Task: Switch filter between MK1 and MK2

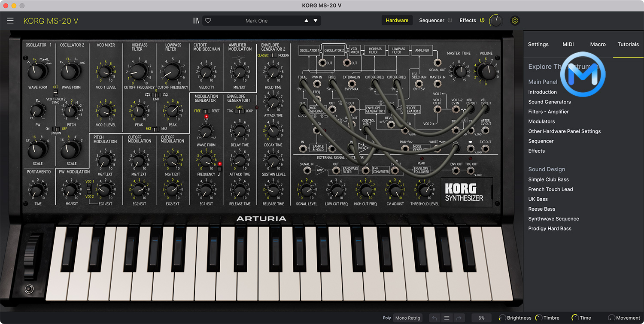Action: pyautogui.click(x=155, y=129)
